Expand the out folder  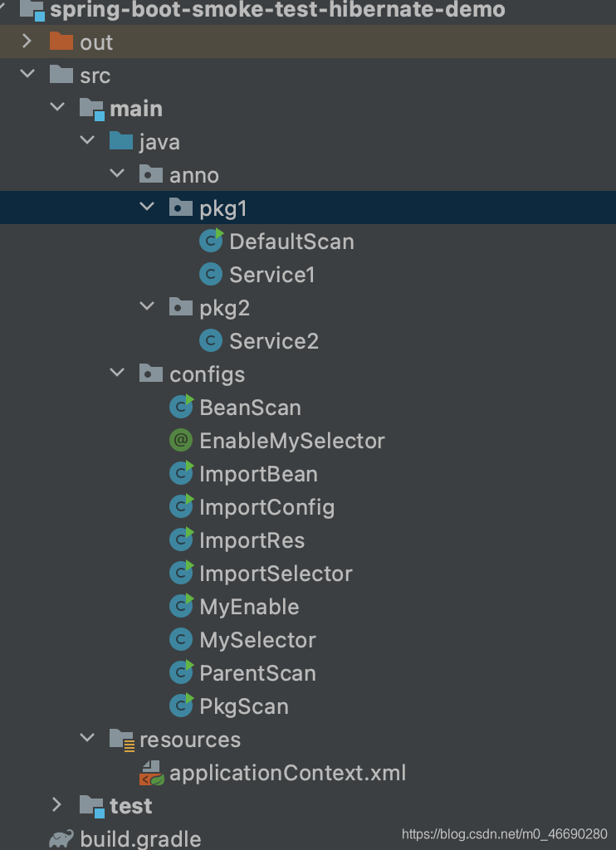click(x=27, y=42)
